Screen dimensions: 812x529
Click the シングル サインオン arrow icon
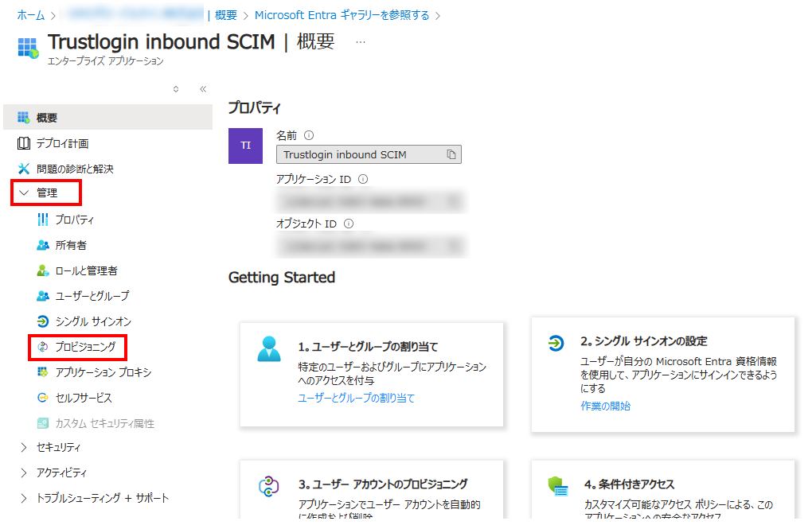pyautogui.click(x=43, y=321)
